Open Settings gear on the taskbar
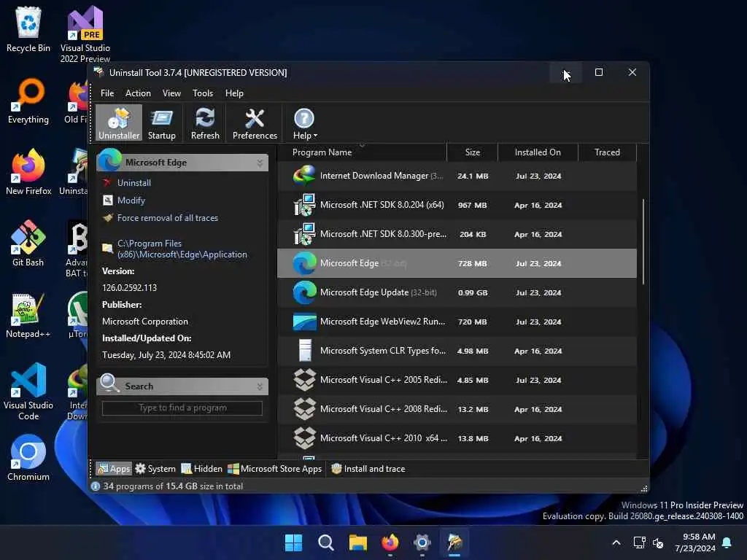 coord(422,542)
